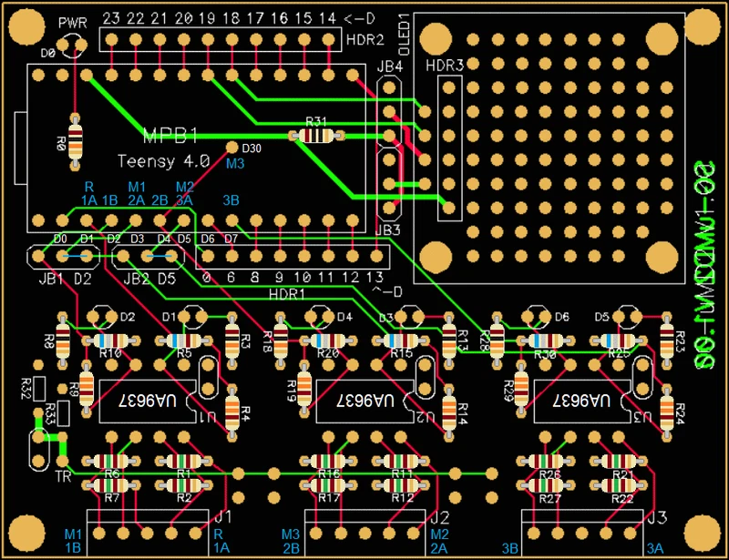This screenshot has width=729, height=560.
Task: Click the R14 resistor beside U2
Action: (449, 412)
